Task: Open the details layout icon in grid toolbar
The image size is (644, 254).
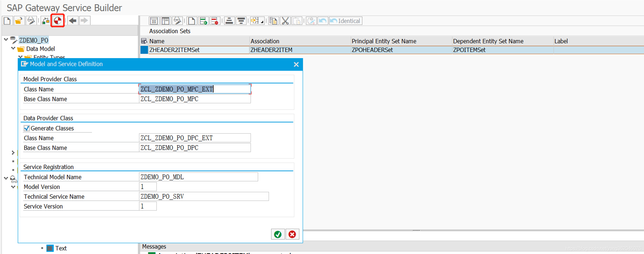Action: (165, 21)
